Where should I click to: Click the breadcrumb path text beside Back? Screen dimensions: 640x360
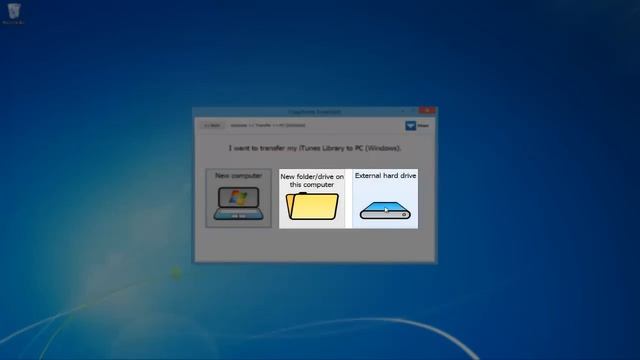pos(268,125)
